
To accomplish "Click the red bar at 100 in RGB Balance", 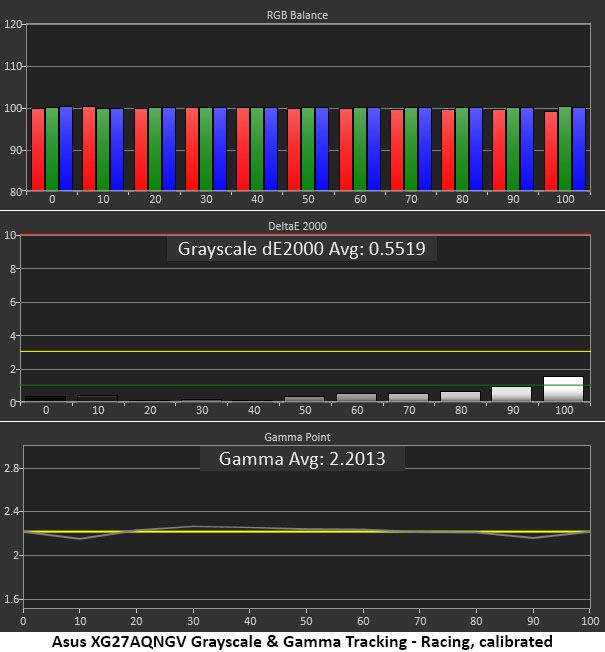I will (x=551, y=151).
